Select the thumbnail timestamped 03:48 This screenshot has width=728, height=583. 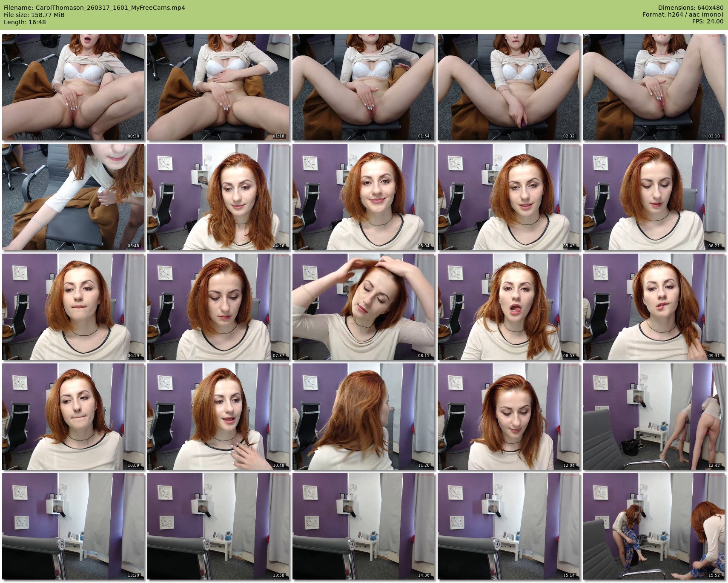coord(73,197)
